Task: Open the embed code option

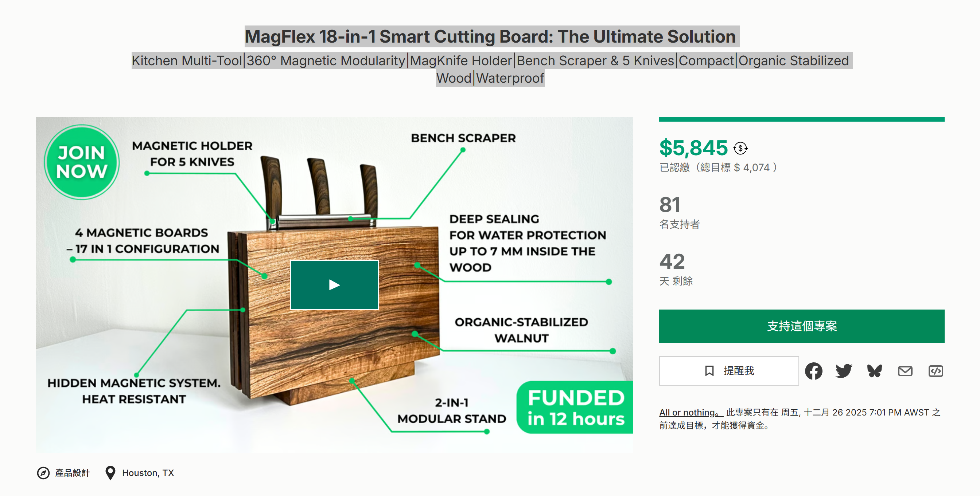Action: click(x=936, y=371)
